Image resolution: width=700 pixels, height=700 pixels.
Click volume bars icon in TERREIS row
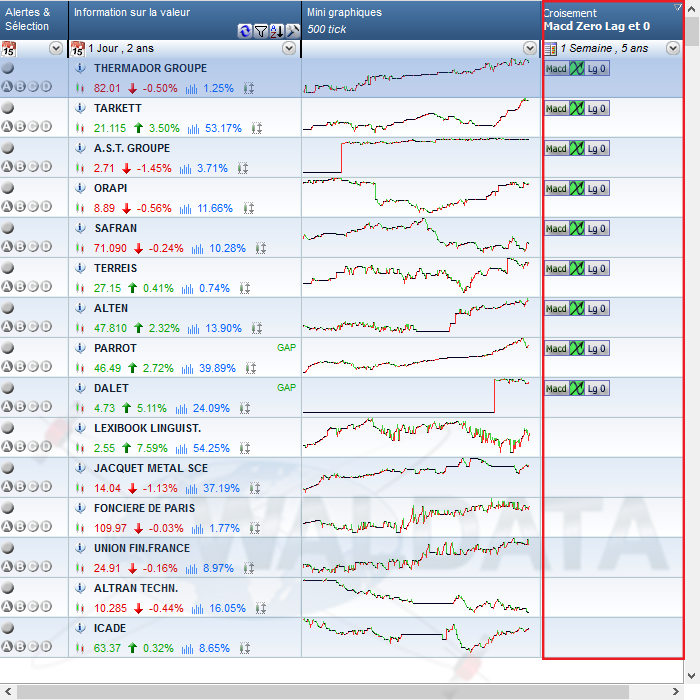pos(188,289)
